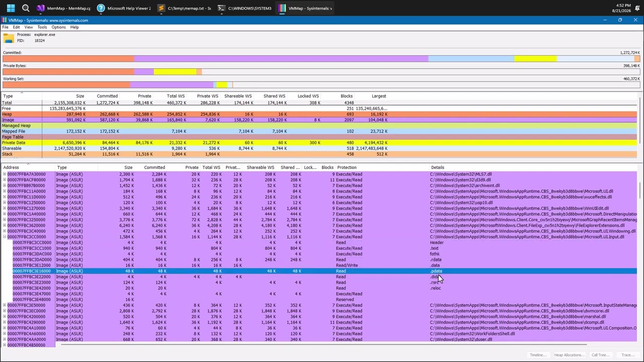The image size is (644, 362).
Task: Sort details list by Address column
Action: (28, 167)
